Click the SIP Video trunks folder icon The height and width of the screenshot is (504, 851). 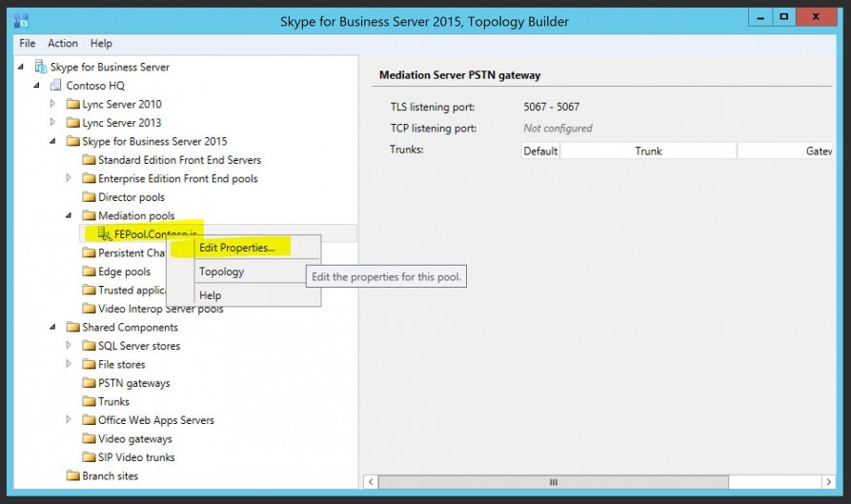coord(89,456)
